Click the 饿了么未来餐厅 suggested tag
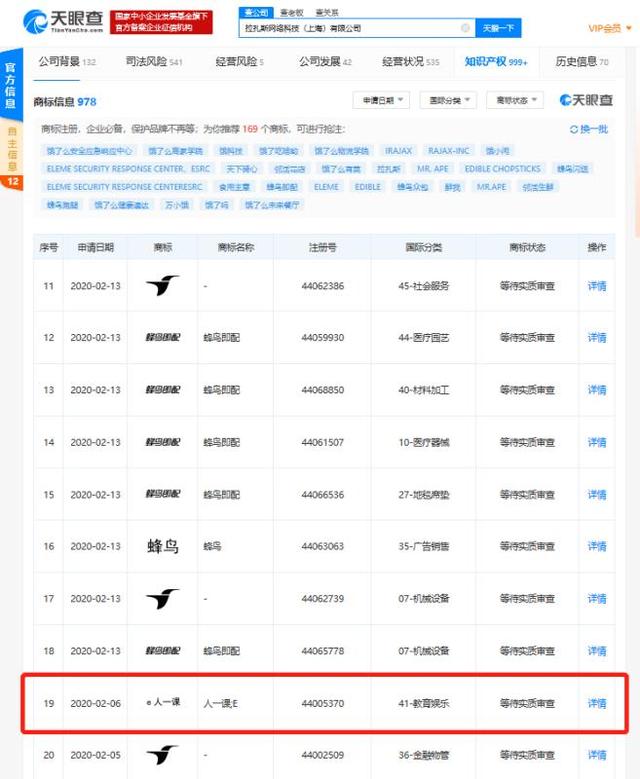This screenshot has height=779, width=640. 272,205
